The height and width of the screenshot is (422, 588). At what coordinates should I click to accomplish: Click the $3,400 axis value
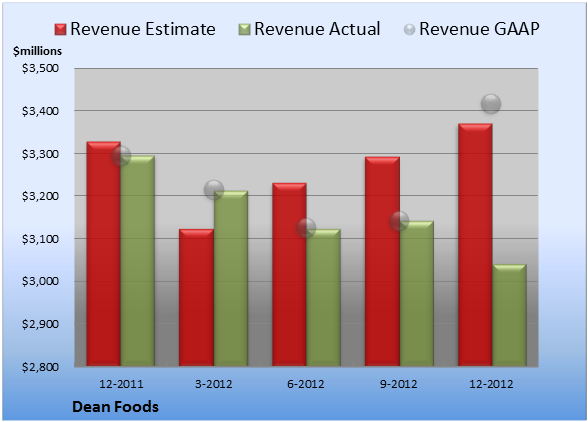coord(40,111)
